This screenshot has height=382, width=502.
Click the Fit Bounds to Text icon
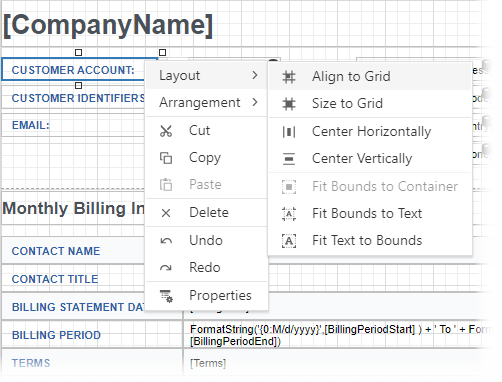tap(289, 214)
